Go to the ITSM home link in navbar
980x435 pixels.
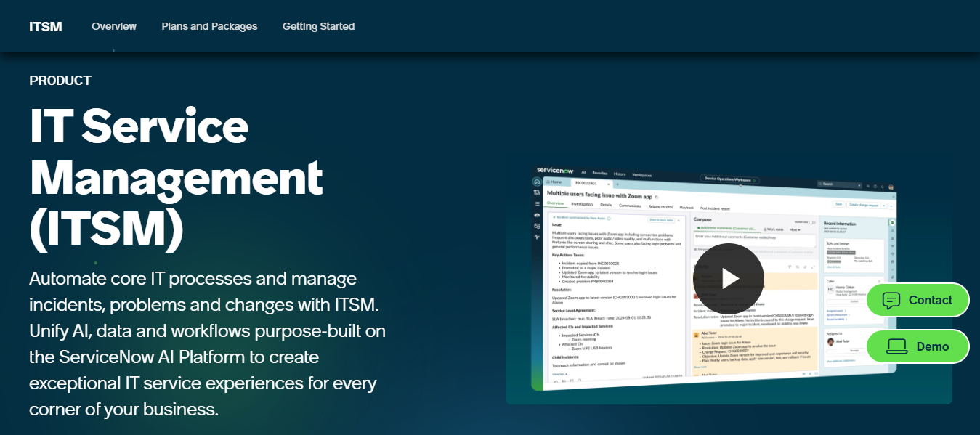[46, 26]
